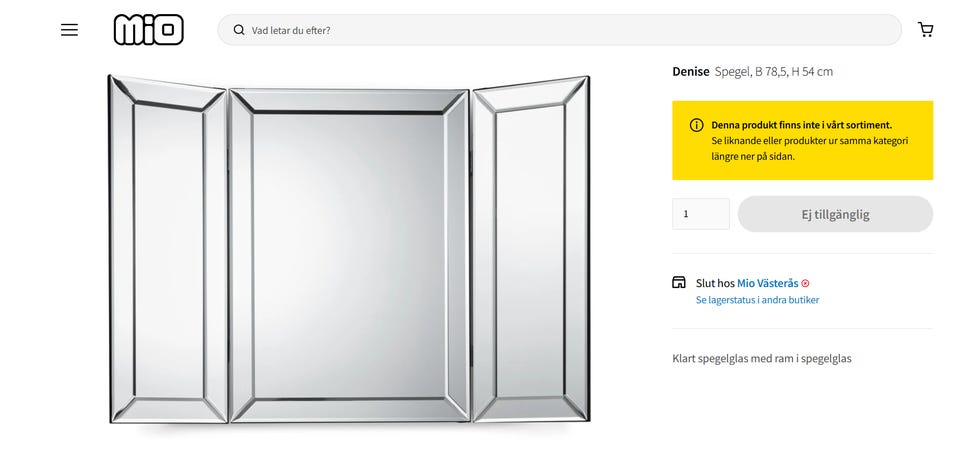Click the 'Spegel, B 78,5, H 54 cm' subtitle
The image size is (960, 451).
[x=774, y=72]
